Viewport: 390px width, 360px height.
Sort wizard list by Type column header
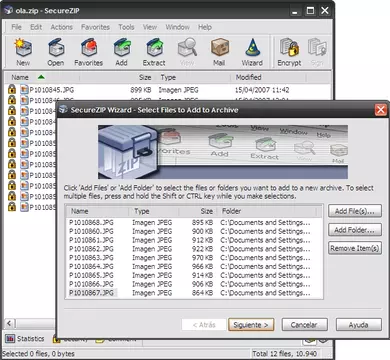154,211
